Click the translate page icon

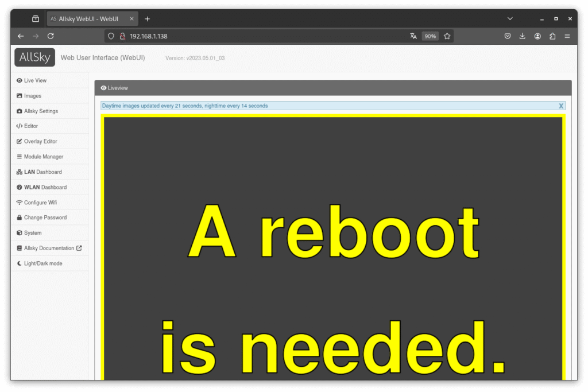click(413, 36)
